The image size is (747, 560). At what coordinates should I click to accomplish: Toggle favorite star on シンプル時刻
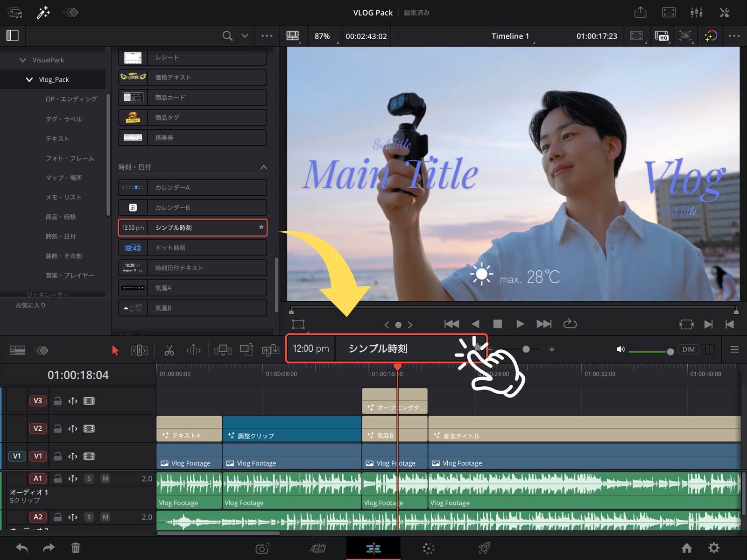pyautogui.click(x=261, y=227)
